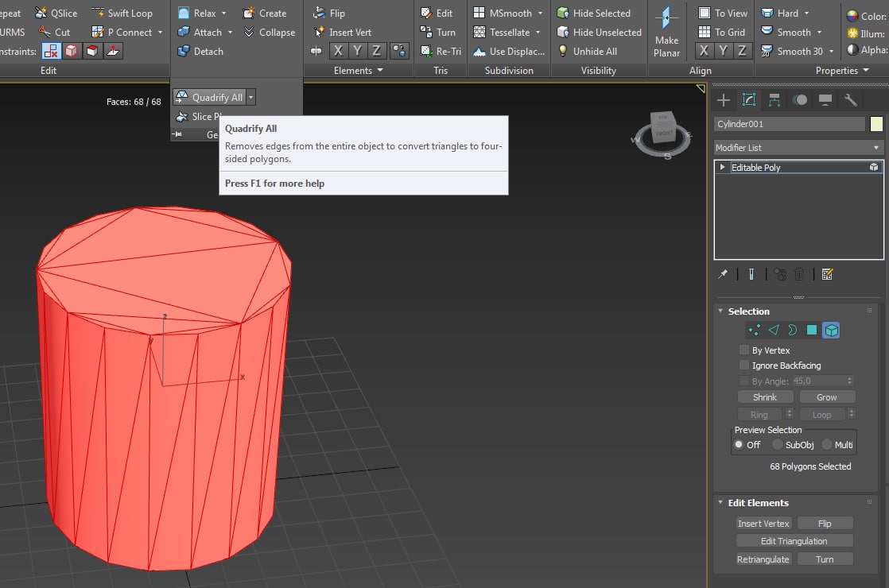The width and height of the screenshot is (889, 588).
Task: Click the Tessellate tool
Action: click(x=502, y=33)
